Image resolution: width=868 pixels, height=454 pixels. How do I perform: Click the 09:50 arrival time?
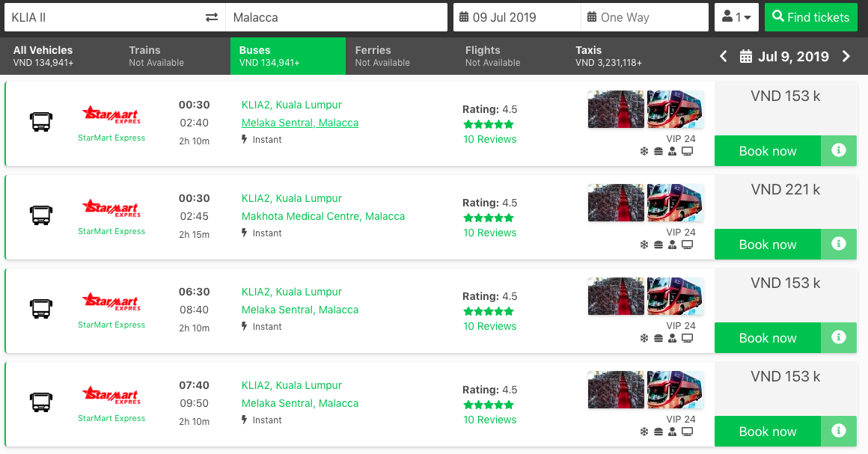coord(195,404)
